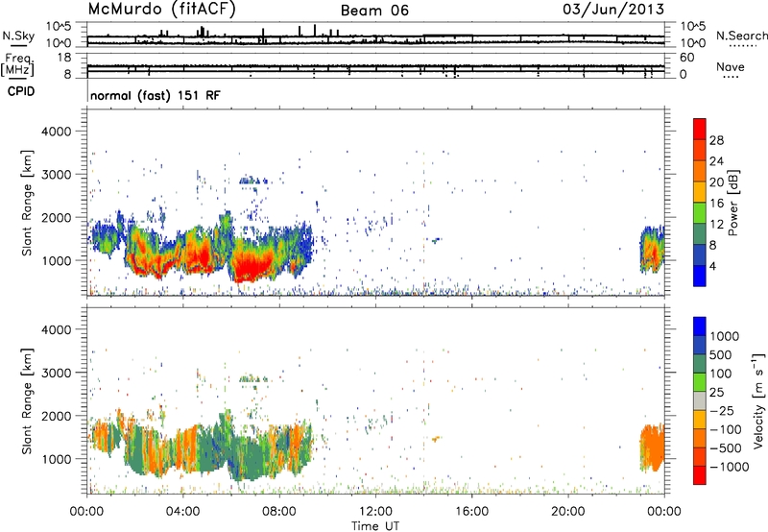Click the "08:00" time axis tick label
Screen dimensions: 768x532
click(279, 512)
